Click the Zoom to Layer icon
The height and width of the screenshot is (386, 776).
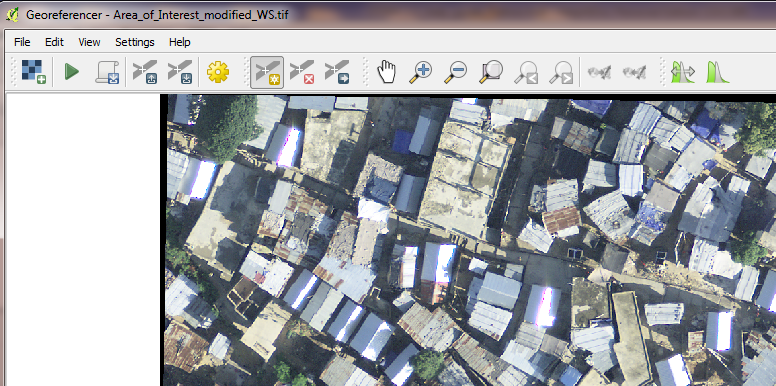(x=491, y=72)
